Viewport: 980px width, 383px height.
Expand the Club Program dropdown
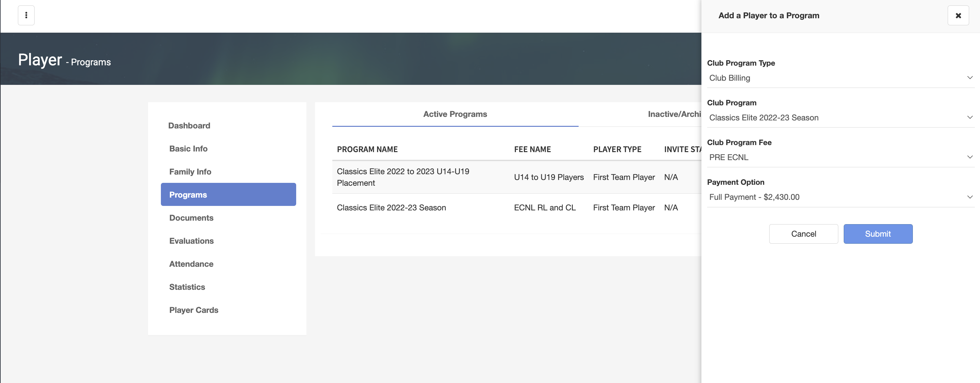[840, 118]
